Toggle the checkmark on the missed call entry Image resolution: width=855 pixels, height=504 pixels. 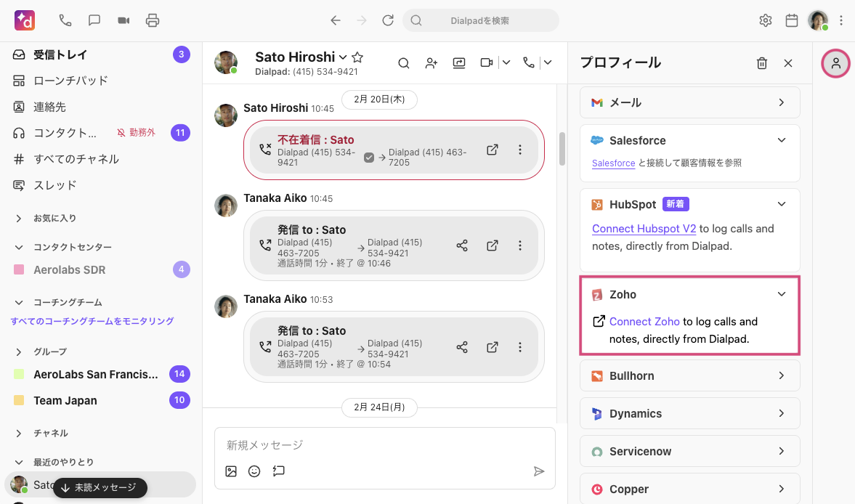(x=369, y=158)
